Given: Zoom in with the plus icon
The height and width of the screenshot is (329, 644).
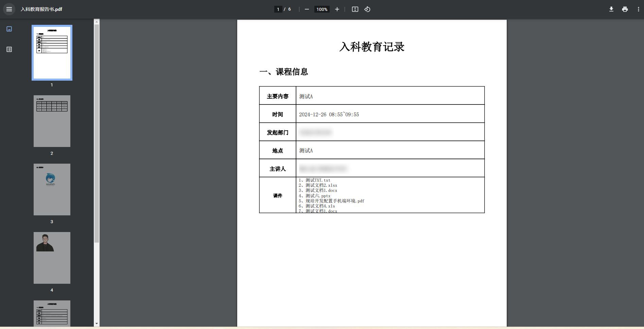Looking at the screenshot, I should (x=337, y=9).
